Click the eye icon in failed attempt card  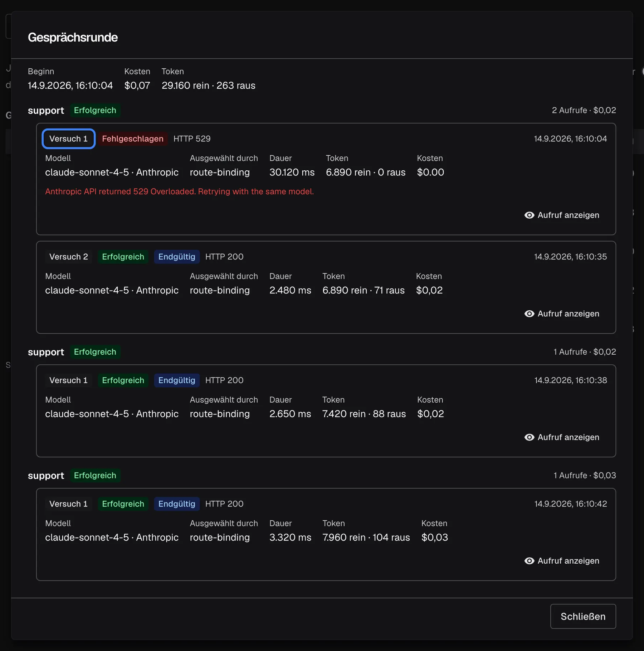tap(529, 215)
